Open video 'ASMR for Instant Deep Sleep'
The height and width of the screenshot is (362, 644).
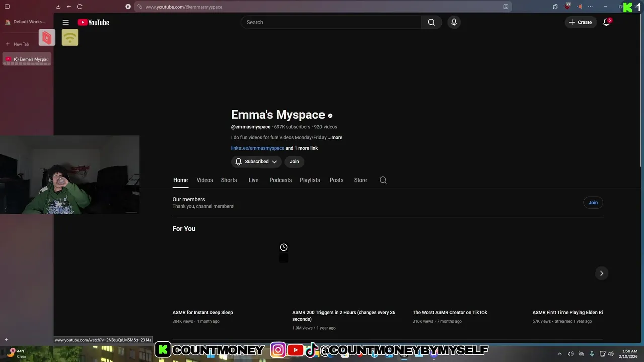[x=203, y=312]
